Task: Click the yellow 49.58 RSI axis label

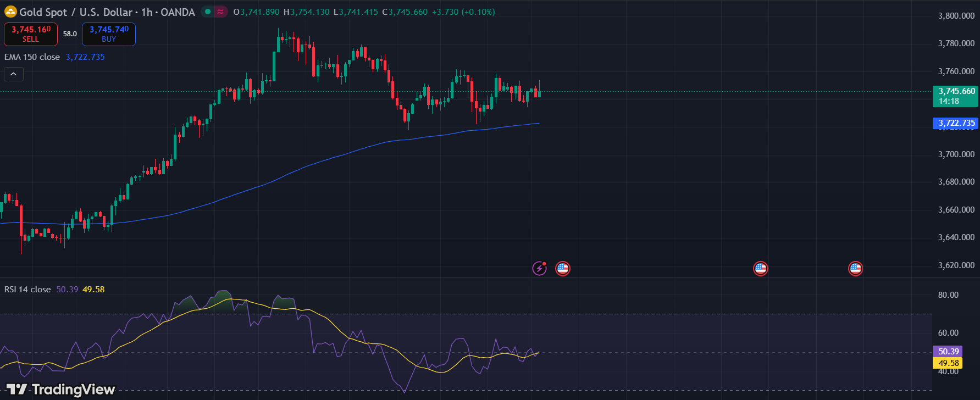Action: [x=948, y=363]
